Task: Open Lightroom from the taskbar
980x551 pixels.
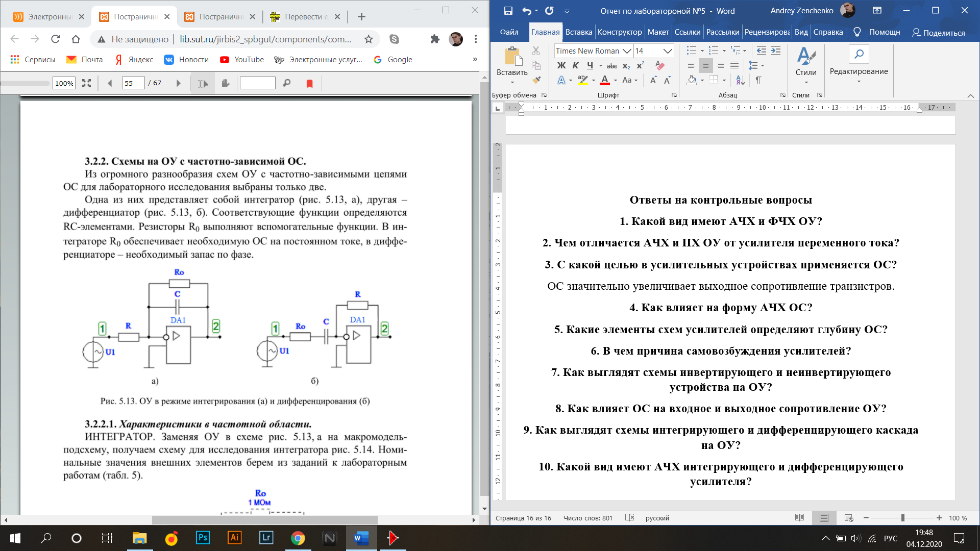Action: (266, 538)
